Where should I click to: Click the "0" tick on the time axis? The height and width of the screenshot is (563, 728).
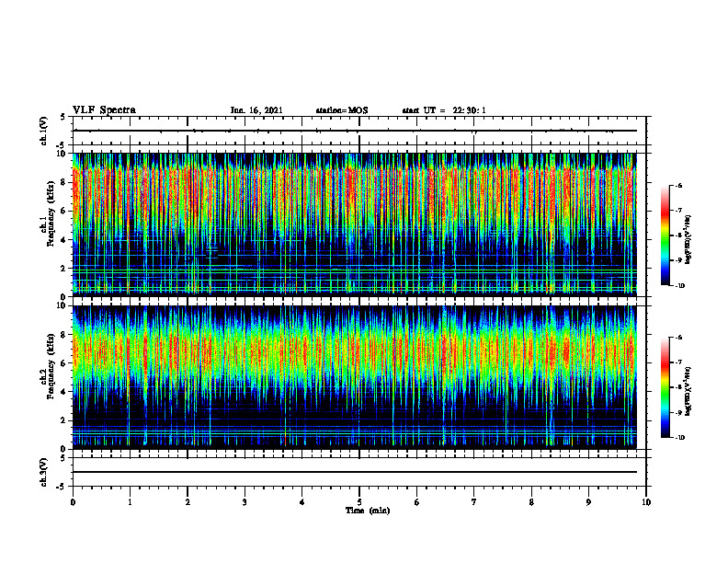coord(73,502)
